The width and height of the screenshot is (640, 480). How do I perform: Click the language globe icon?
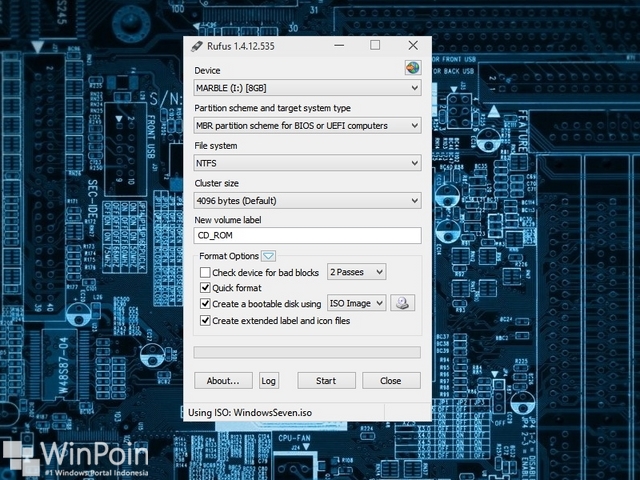[x=413, y=67]
